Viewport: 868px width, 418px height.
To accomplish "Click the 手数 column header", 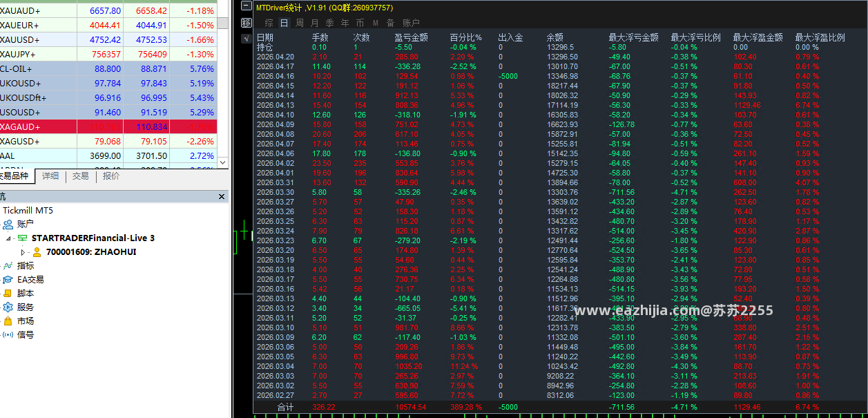I will tap(320, 37).
